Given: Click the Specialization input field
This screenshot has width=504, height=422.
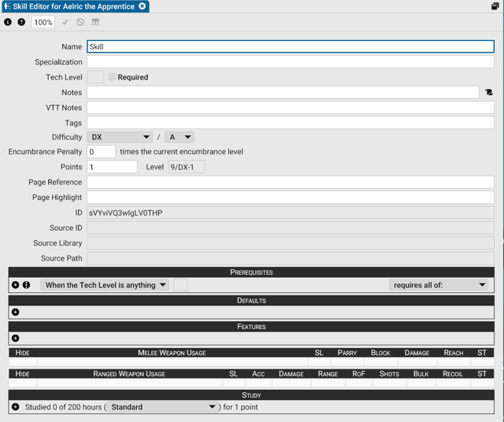Looking at the screenshot, I should click(x=291, y=61).
